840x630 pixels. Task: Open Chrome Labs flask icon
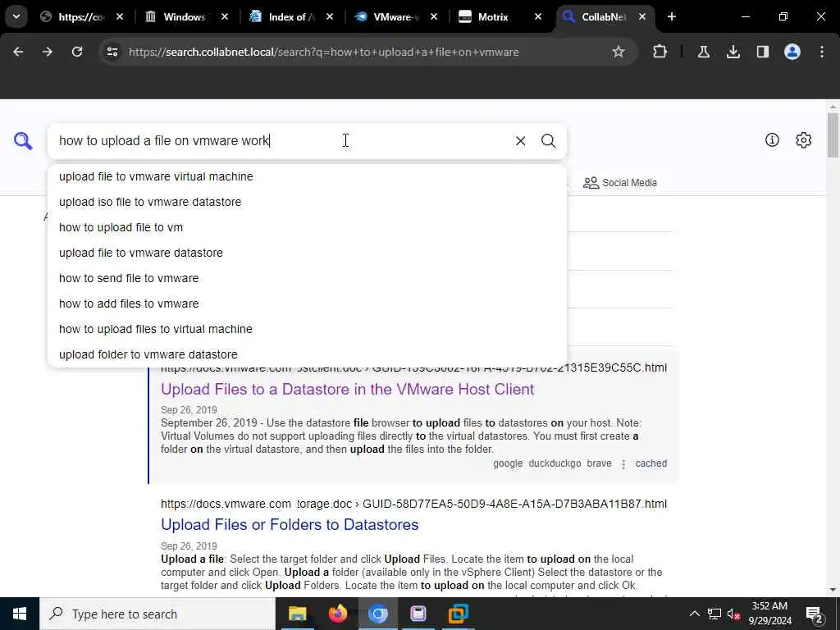click(x=703, y=52)
